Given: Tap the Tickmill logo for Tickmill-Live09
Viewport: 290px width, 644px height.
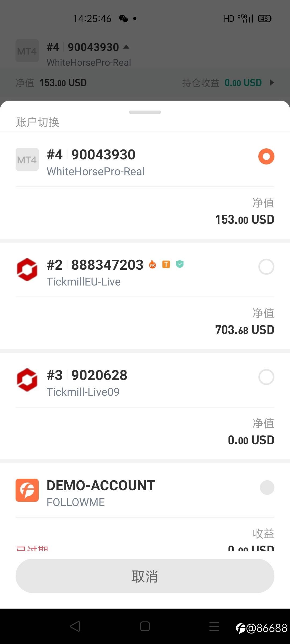Looking at the screenshot, I should tap(27, 380).
